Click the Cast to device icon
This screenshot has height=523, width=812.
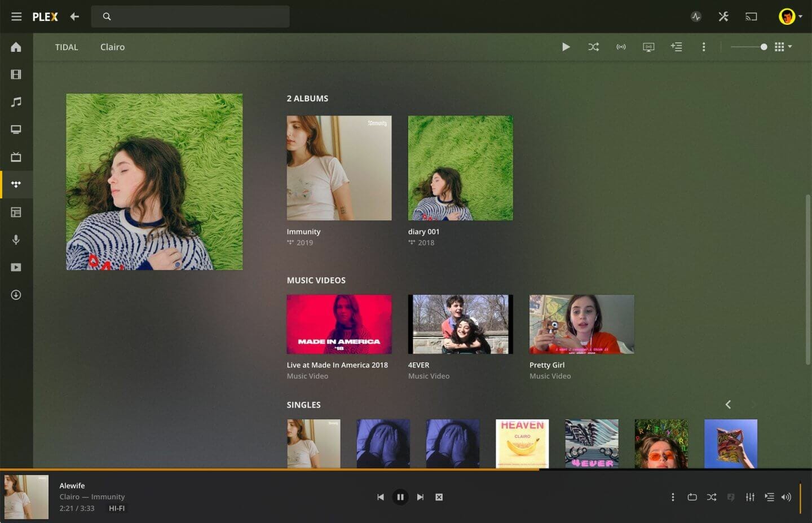click(751, 16)
